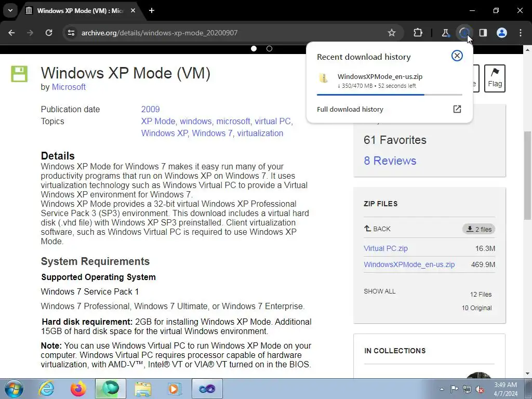
Task: Open Windows Explorer folder in taskbar
Action: coord(143,389)
